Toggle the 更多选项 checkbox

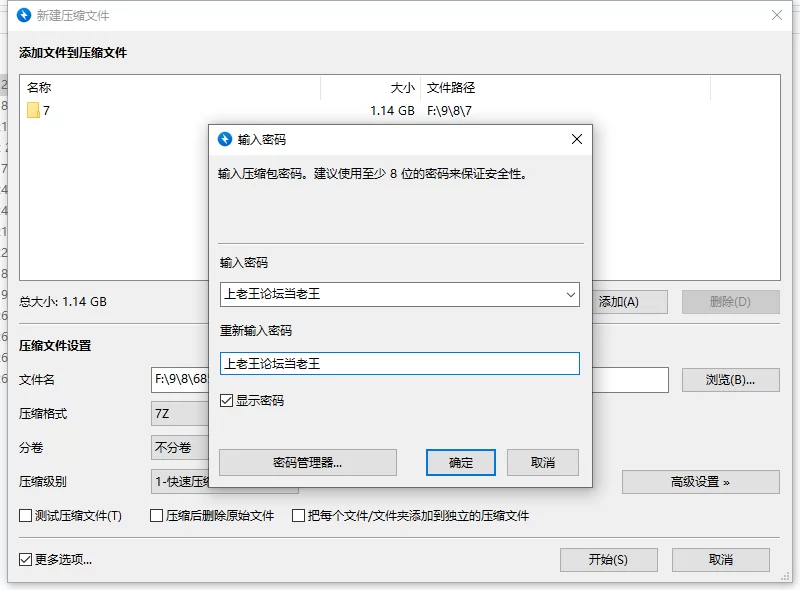coord(26,559)
